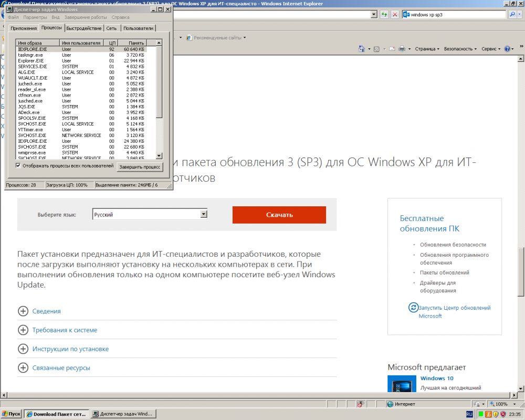
Task: Click the Read Mail envelope icon
Action: 391,49
